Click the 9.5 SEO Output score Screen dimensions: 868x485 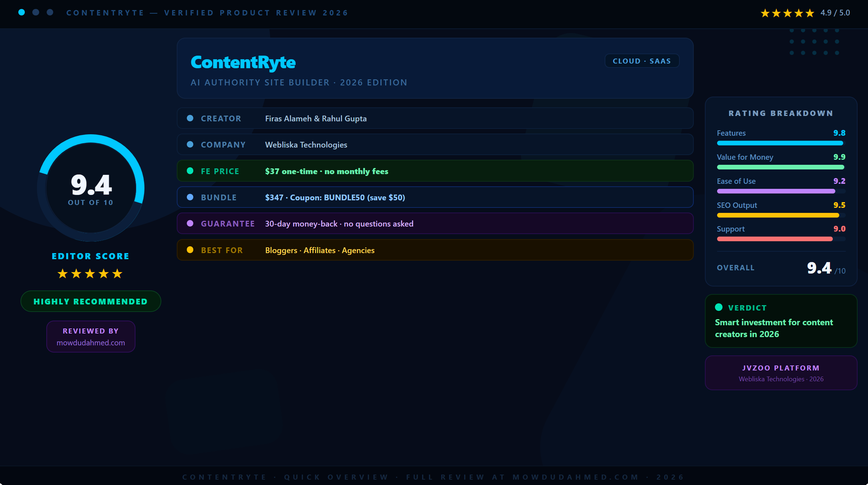[x=839, y=205]
